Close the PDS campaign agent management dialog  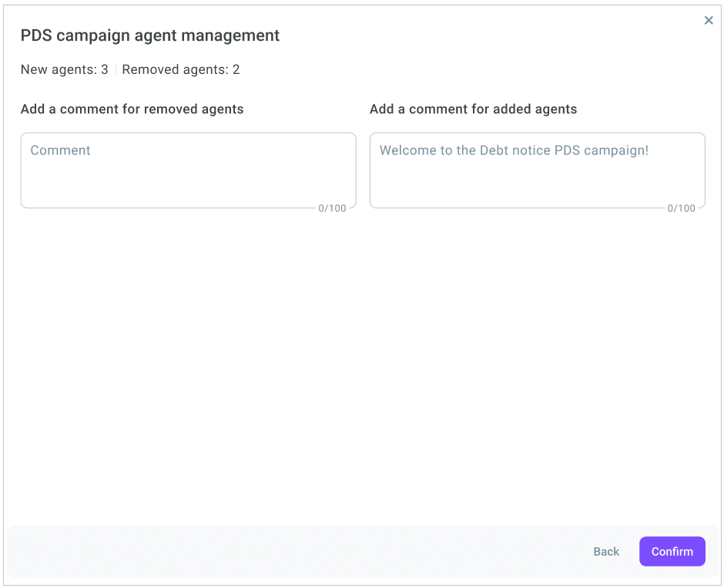click(709, 20)
